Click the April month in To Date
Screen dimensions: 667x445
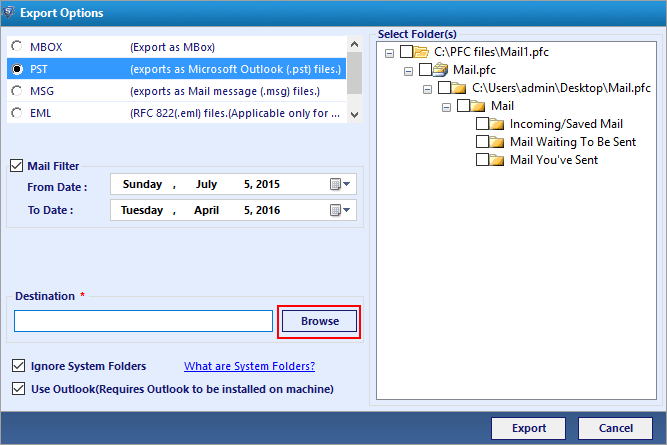coord(206,210)
